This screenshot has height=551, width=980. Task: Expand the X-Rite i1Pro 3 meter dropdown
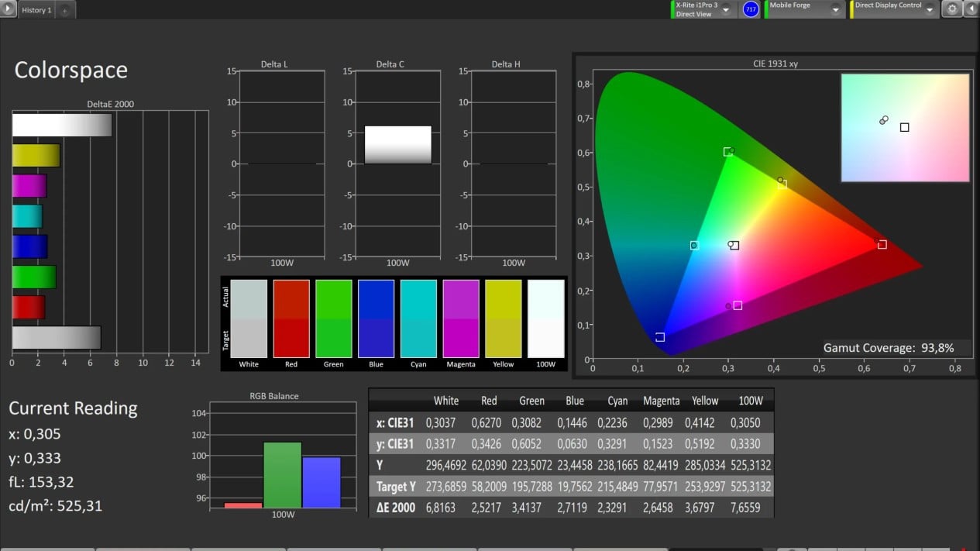pyautogui.click(x=726, y=10)
